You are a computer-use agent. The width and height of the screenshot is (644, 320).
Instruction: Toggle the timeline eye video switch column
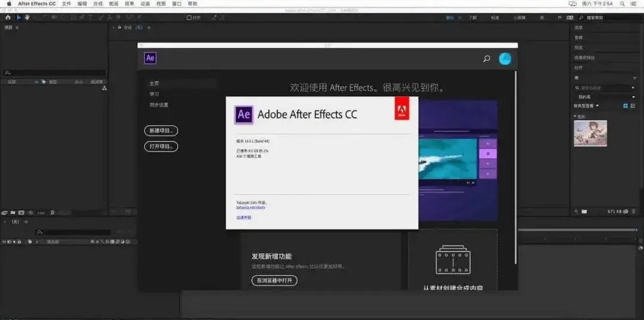pos(4,241)
